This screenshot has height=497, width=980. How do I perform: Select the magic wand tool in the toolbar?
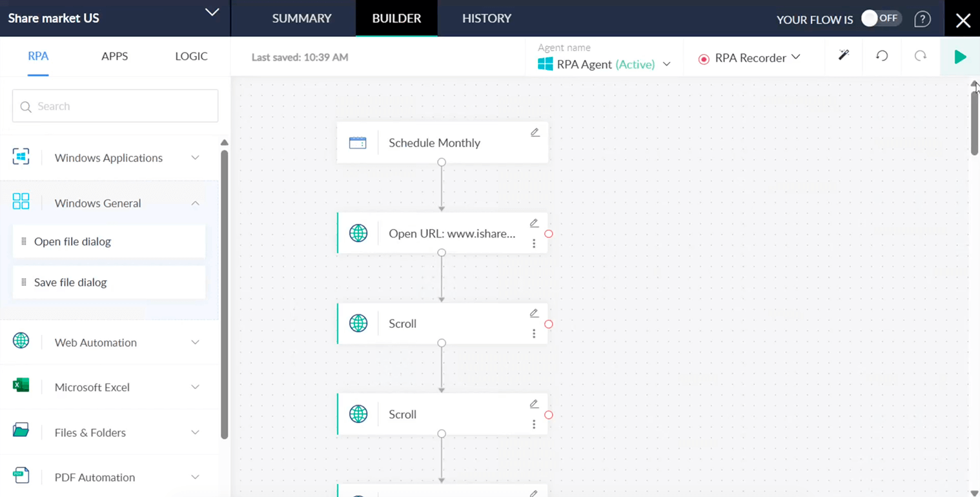[x=843, y=57]
